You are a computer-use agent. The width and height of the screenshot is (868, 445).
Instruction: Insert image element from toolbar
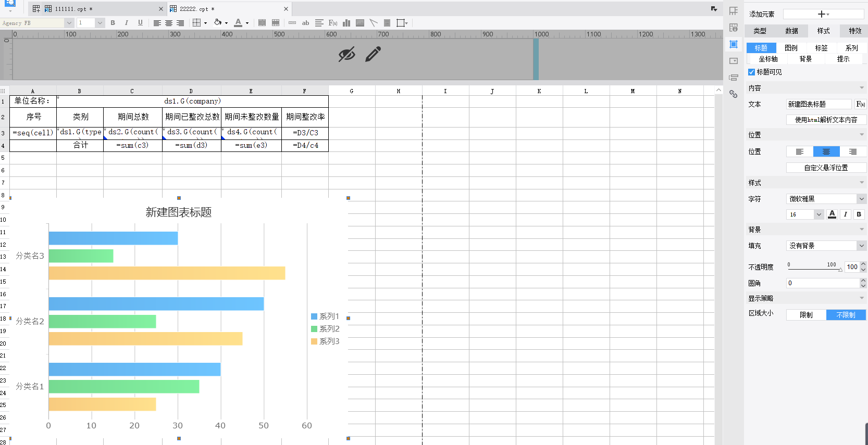point(360,23)
